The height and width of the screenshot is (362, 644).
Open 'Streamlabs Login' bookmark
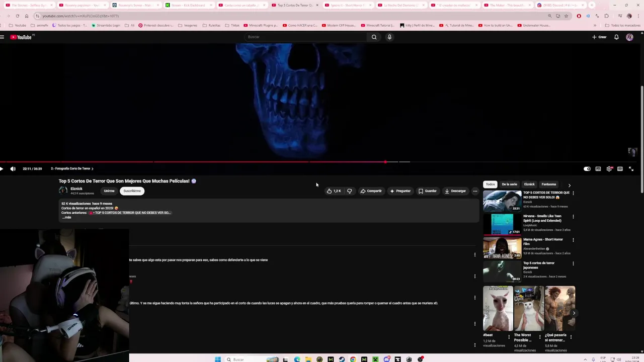tap(106, 25)
